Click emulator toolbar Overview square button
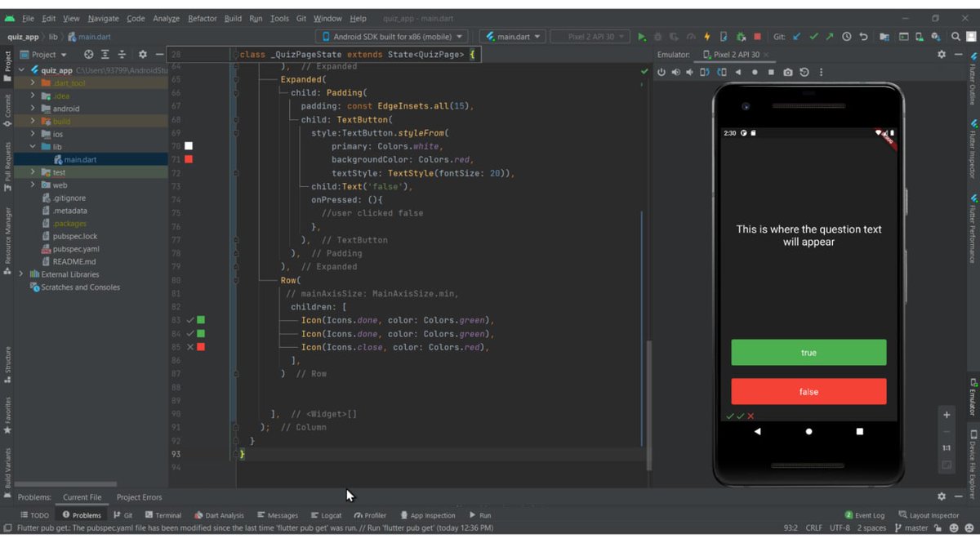 click(x=771, y=72)
